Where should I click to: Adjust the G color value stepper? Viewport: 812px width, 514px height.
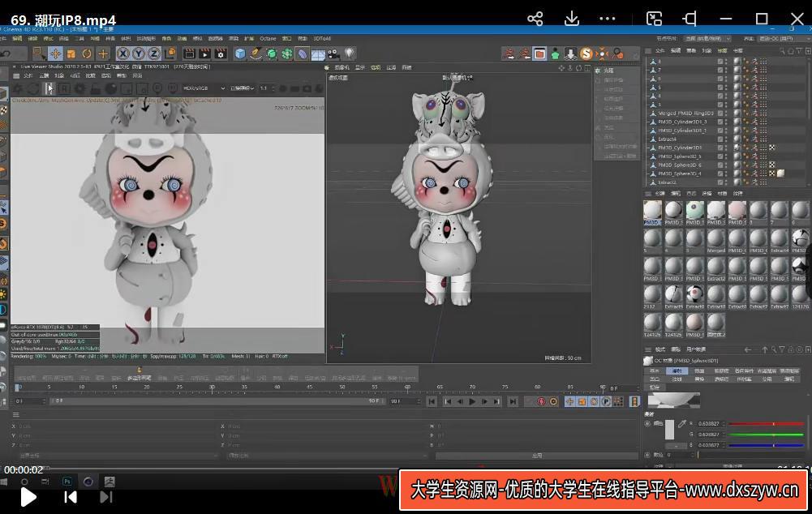click(x=724, y=435)
